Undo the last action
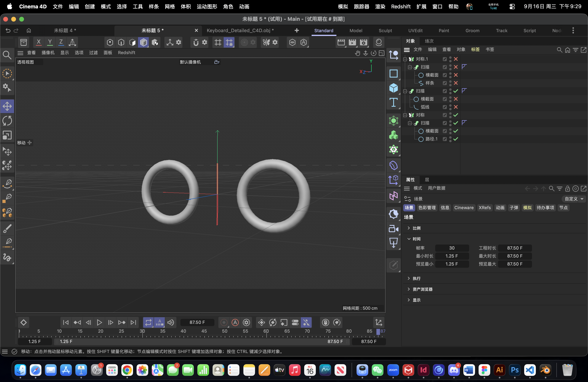Viewport: 588px width, 382px height. (8, 30)
